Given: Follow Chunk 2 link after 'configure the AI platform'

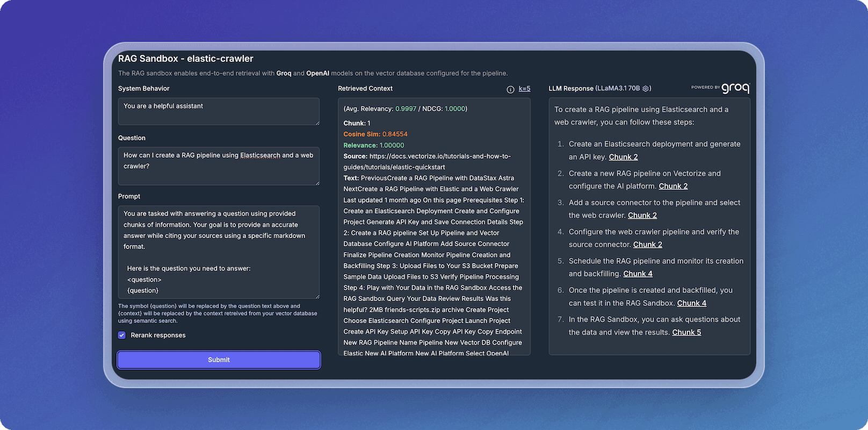Looking at the screenshot, I should click(x=673, y=186).
